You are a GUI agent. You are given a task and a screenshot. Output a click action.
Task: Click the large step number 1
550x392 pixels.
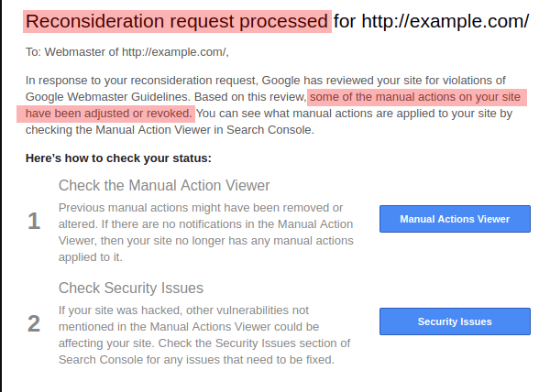click(x=34, y=221)
